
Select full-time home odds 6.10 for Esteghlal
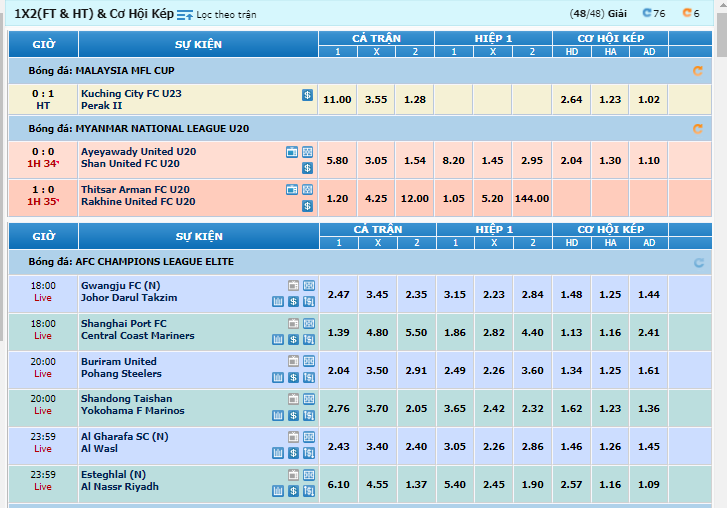(x=338, y=484)
